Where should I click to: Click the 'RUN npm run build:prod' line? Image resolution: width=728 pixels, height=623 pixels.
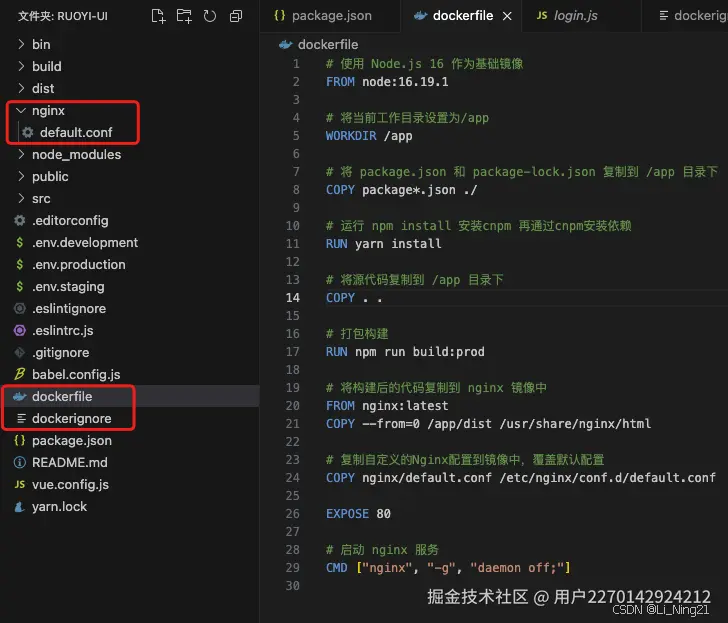coord(405,352)
